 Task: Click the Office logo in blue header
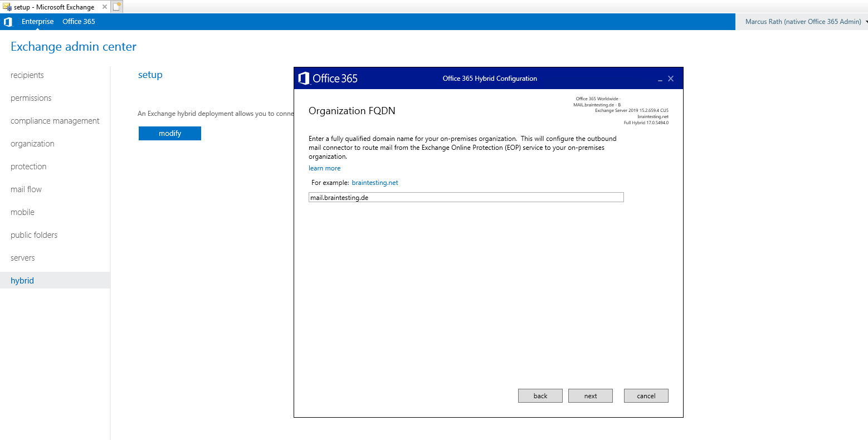[8, 22]
